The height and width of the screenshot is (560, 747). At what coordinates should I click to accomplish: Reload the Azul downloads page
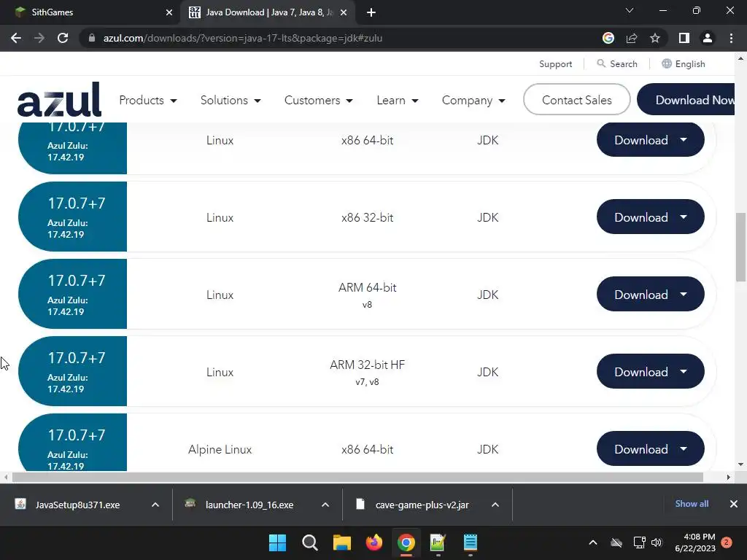pos(63,38)
